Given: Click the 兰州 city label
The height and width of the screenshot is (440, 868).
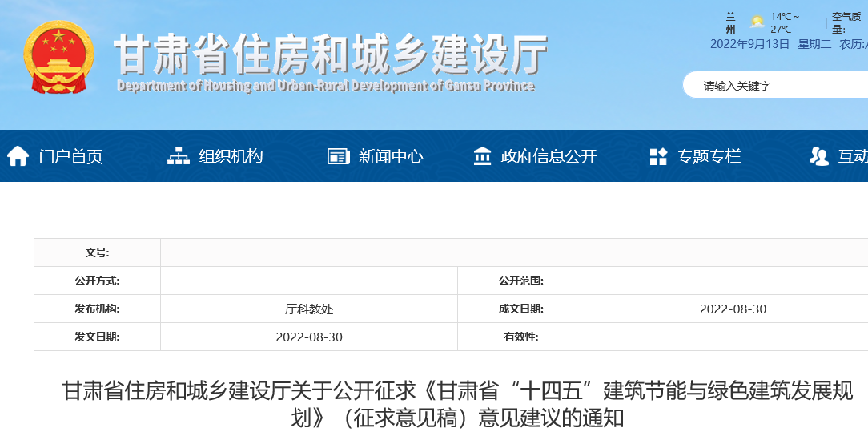Looking at the screenshot, I should click(730, 22).
